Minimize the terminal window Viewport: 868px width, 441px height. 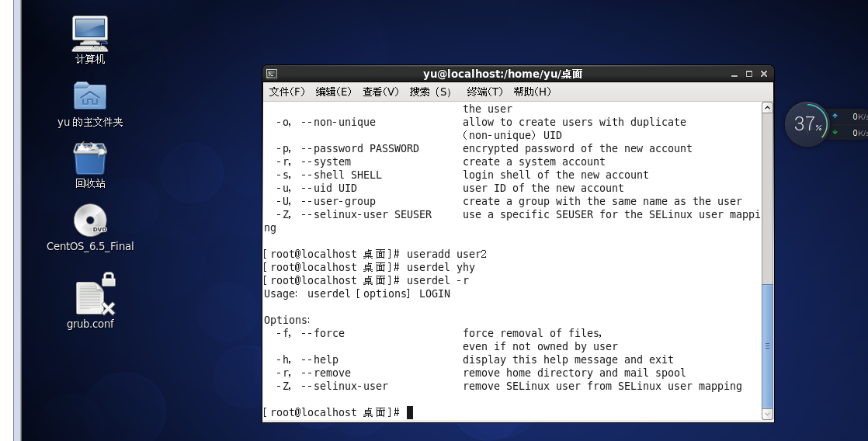(x=734, y=74)
